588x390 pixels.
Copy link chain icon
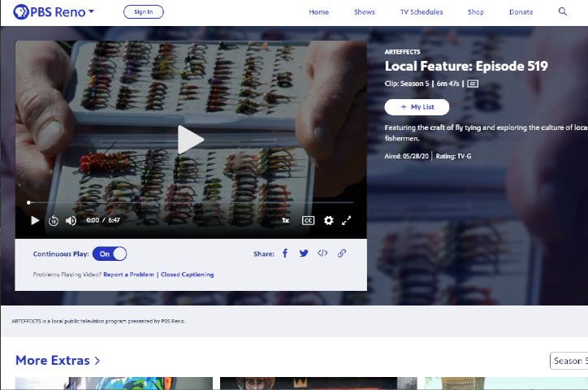(x=342, y=253)
